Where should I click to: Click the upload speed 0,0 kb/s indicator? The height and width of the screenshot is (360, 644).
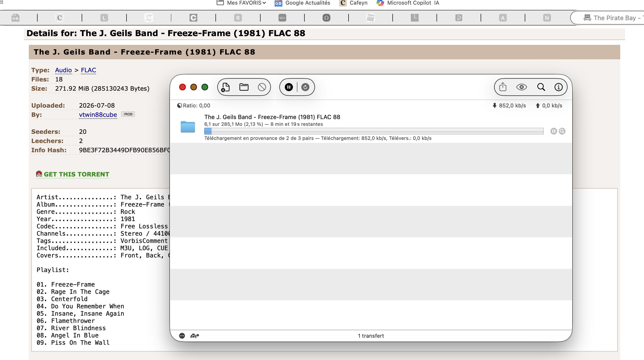pyautogui.click(x=549, y=105)
